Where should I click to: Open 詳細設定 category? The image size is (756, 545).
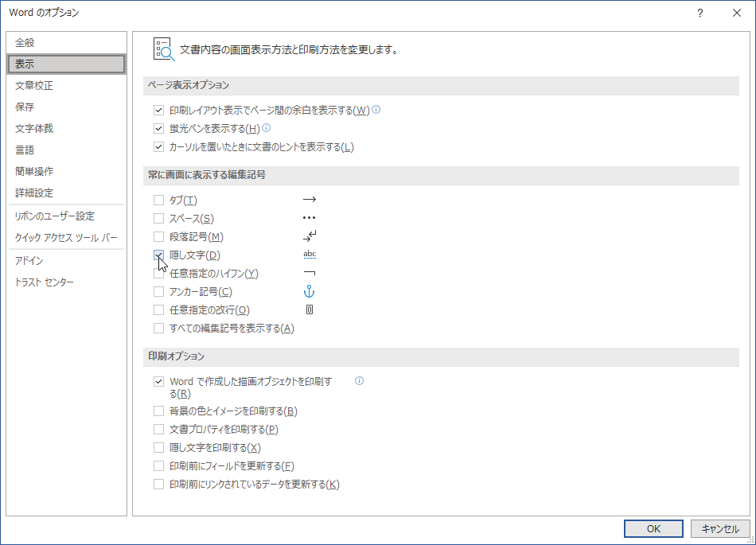point(67,193)
